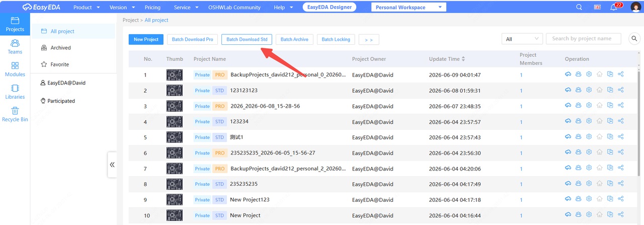Download project 123123123 via cloud icon

tap(568, 90)
